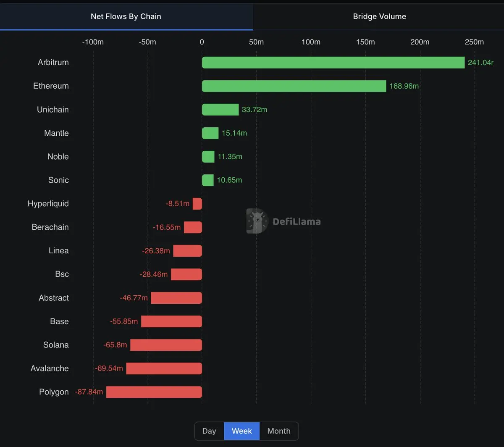Click the Berachain chain label

[x=50, y=227]
